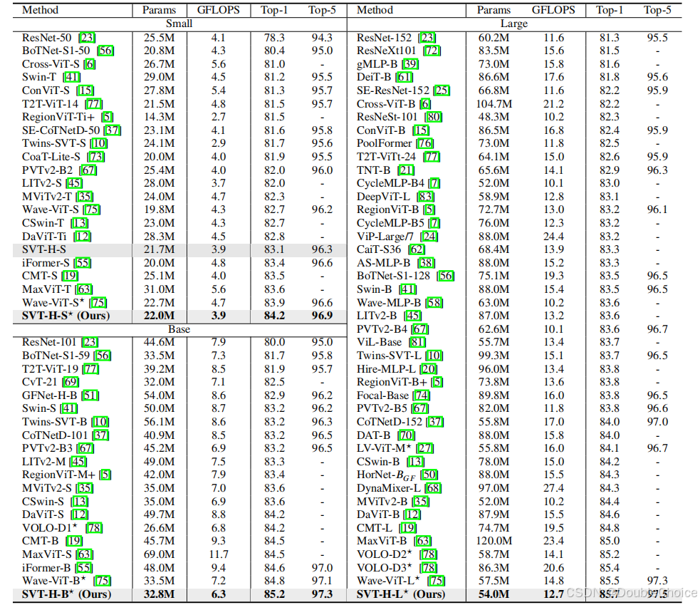The width and height of the screenshot is (700, 605).
Task: Follow reference [5] beside RegionViT-Ti+
Action: point(107,117)
